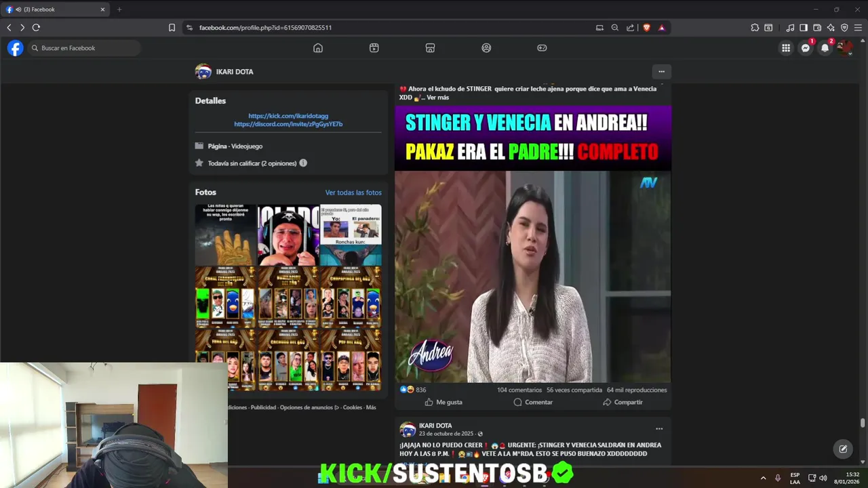868x488 pixels.
Task: Open the Marketplace icon
Action: point(430,48)
